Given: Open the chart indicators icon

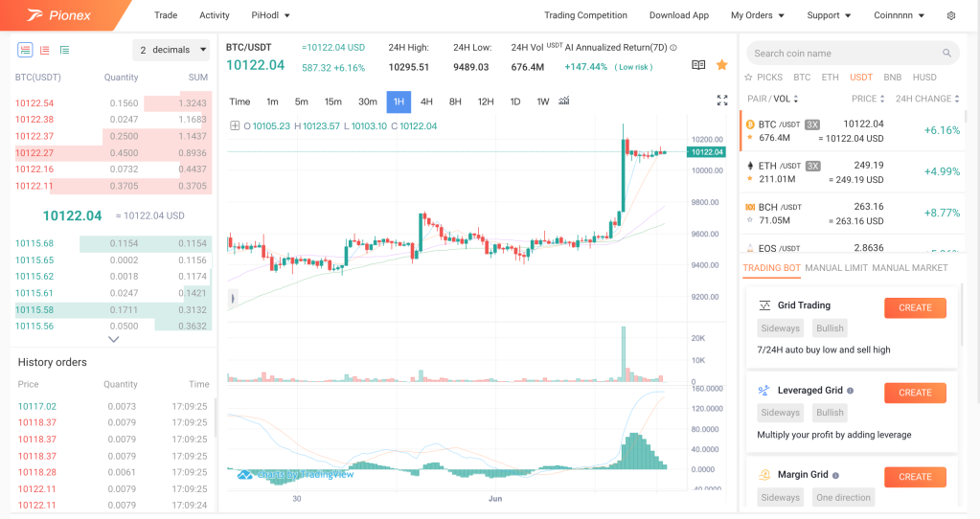Looking at the screenshot, I should tap(564, 102).
